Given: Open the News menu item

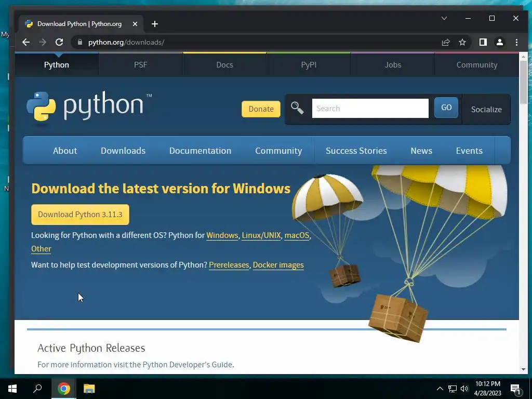Looking at the screenshot, I should [x=421, y=151].
